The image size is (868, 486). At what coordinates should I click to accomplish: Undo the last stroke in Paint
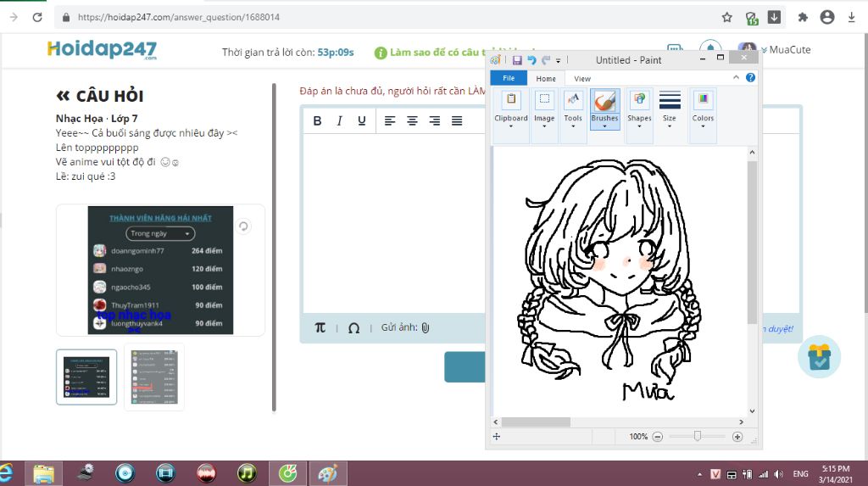532,60
